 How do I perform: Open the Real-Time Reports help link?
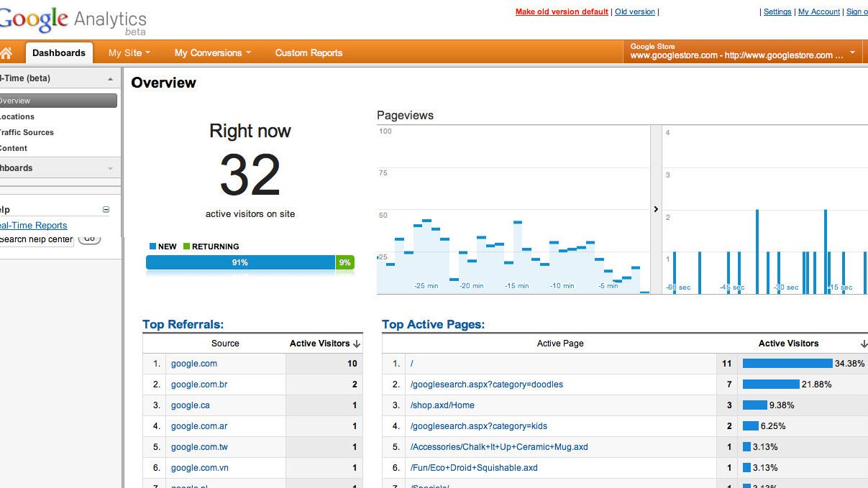point(34,226)
